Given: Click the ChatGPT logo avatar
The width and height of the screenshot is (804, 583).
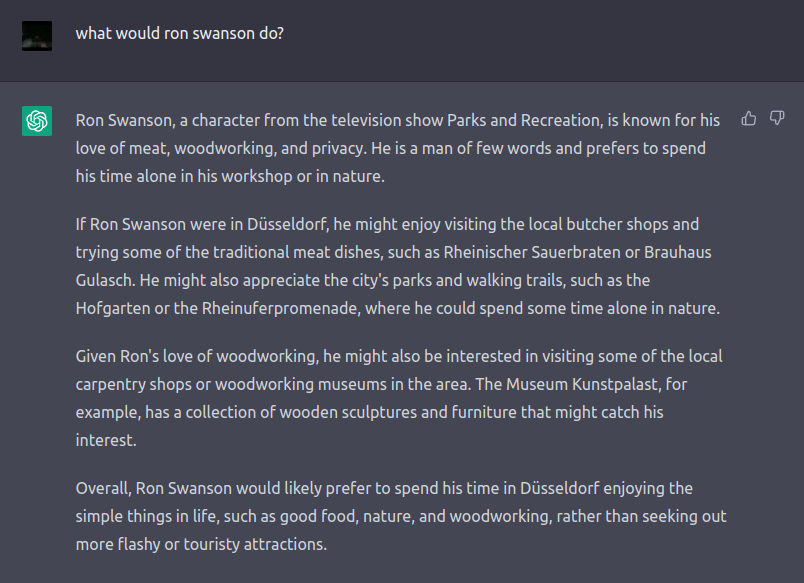Looking at the screenshot, I should 37,121.
